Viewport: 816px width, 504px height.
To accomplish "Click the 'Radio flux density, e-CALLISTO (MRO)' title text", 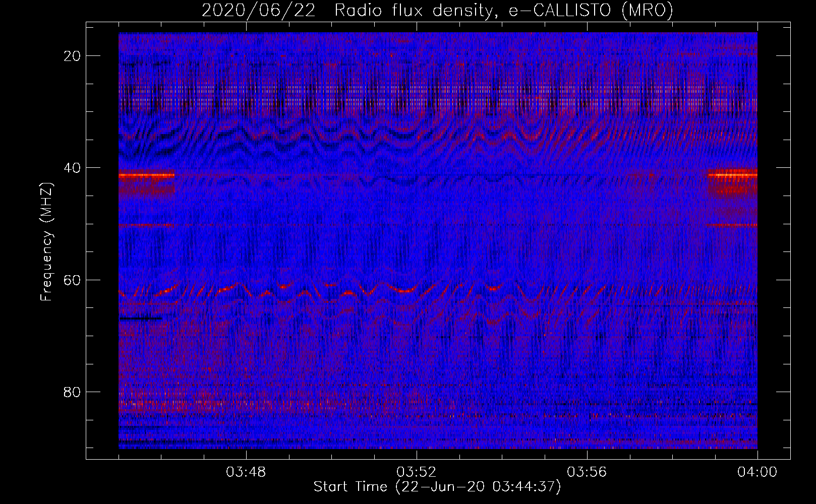I will pyautogui.click(x=504, y=11).
